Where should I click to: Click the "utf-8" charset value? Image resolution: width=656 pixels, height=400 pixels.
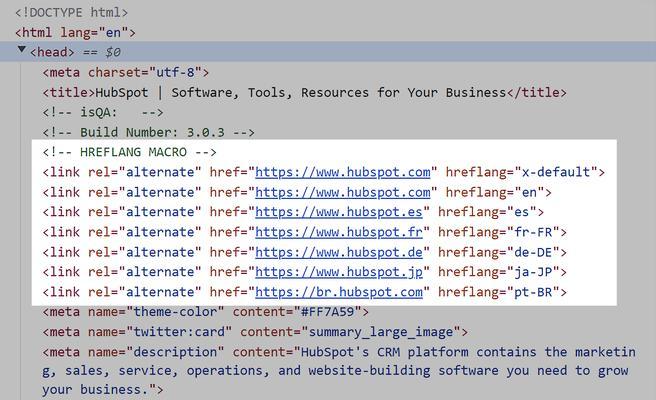click(x=175, y=72)
